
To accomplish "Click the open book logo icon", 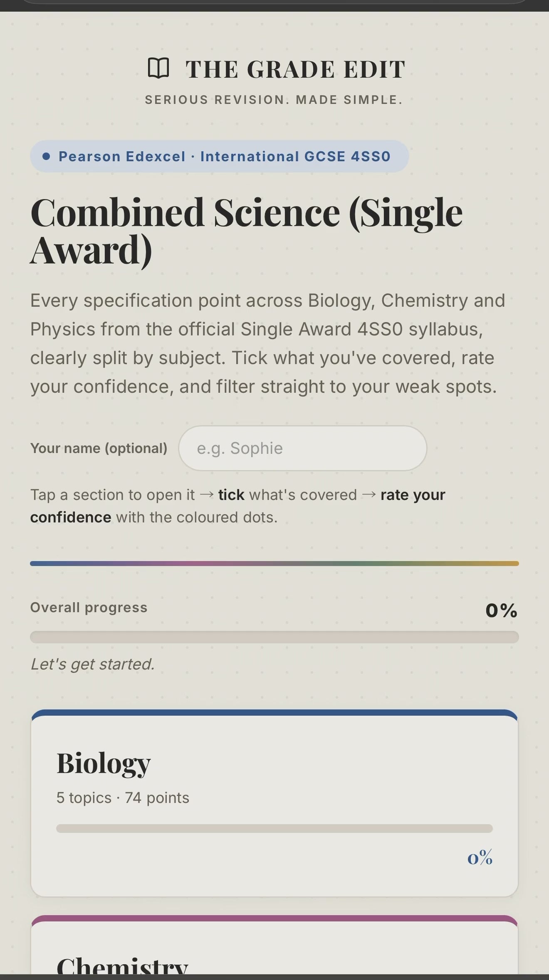I will (x=158, y=68).
